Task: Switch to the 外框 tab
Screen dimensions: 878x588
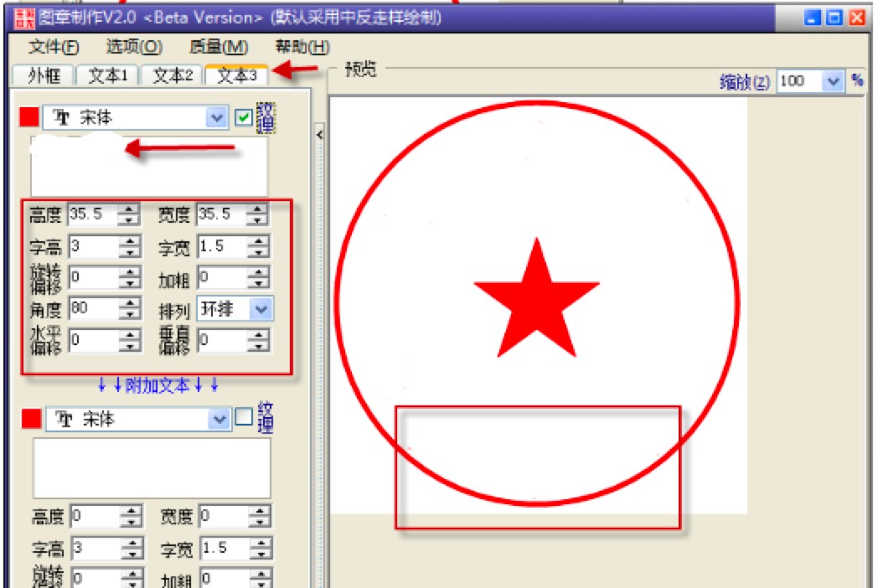Action: click(44, 75)
